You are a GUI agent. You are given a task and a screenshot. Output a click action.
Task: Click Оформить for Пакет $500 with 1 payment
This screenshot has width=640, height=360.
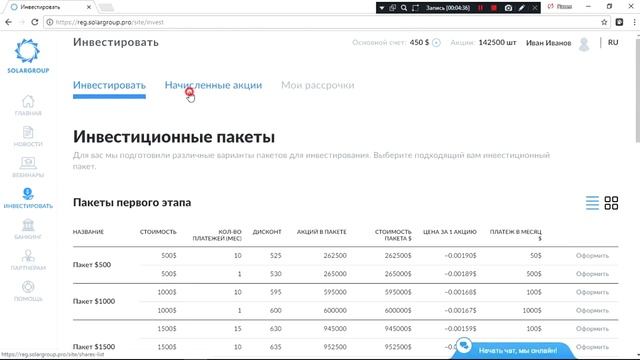(592, 274)
